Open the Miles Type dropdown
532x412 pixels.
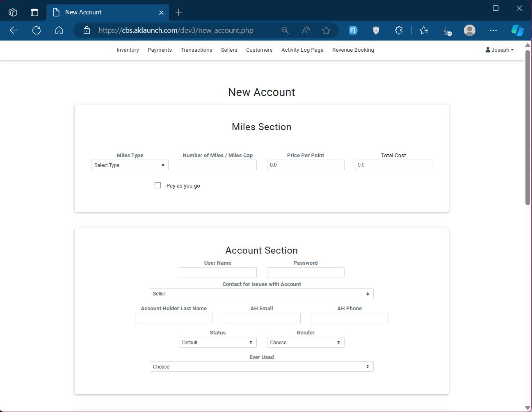(x=130, y=165)
